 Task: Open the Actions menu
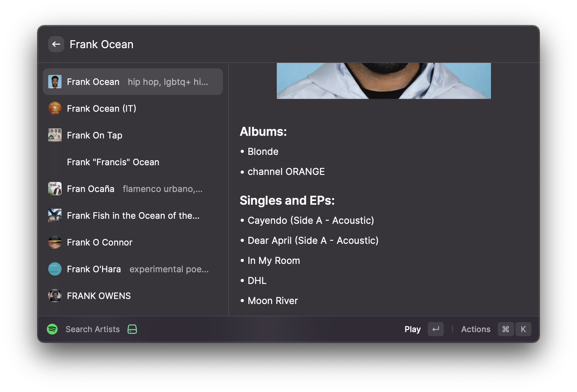click(476, 329)
